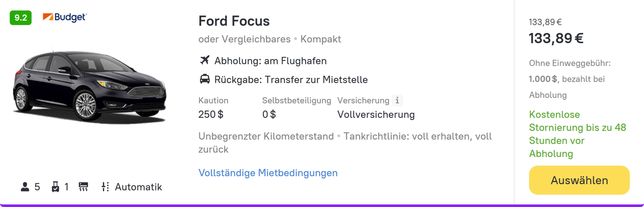The height and width of the screenshot is (207, 644).
Task: Click the luggage count icon
Action: 55,187
